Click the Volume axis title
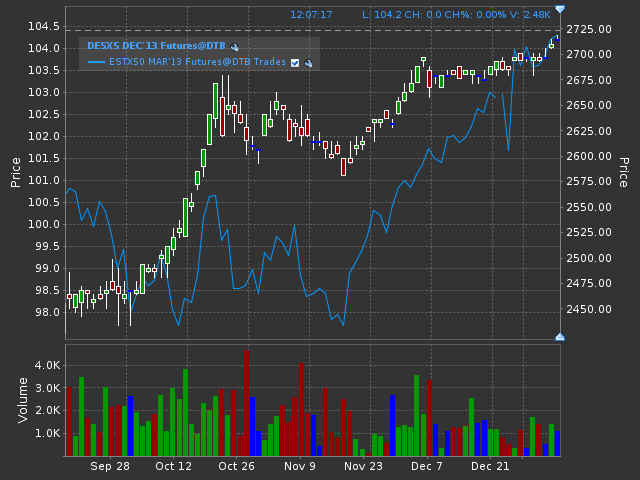This screenshot has height=480, width=640. point(23,400)
